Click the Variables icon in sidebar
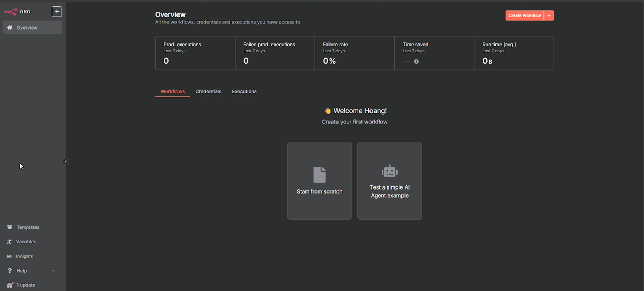 [x=9, y=242]
